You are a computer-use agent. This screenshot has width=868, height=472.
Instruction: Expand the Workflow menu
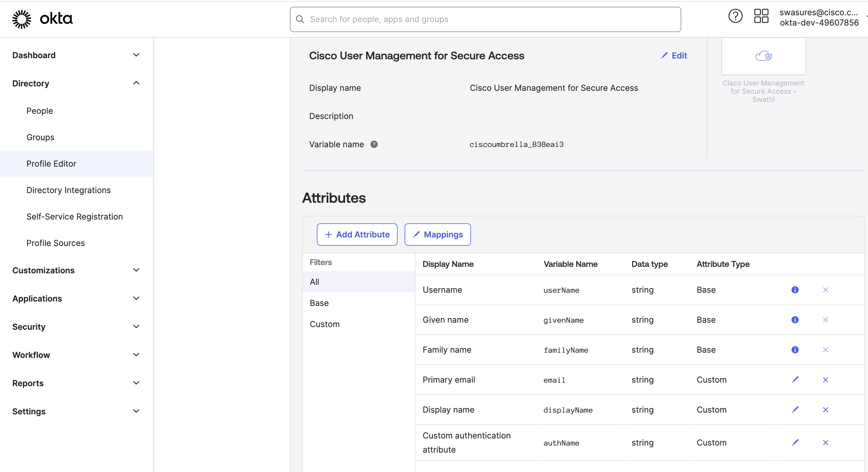(x=136, y=355)
